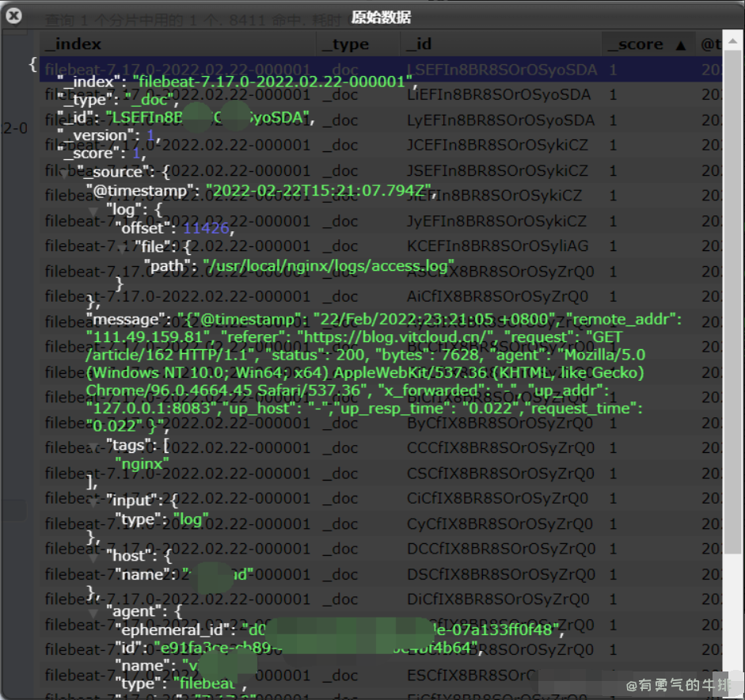This screenshot has height=700, width=745.
Task: Select the "nginx" tag value
Action: pyautogui.click(x=142, y=463)
